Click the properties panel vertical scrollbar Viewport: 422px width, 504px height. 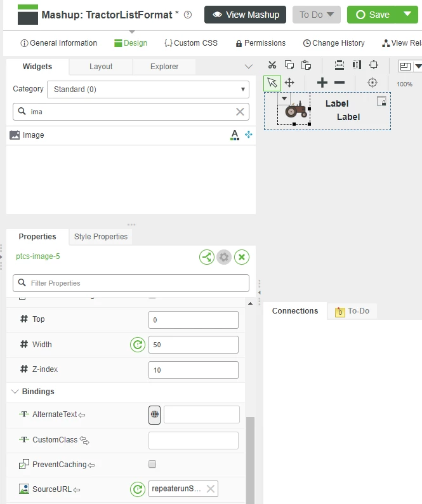251,460
